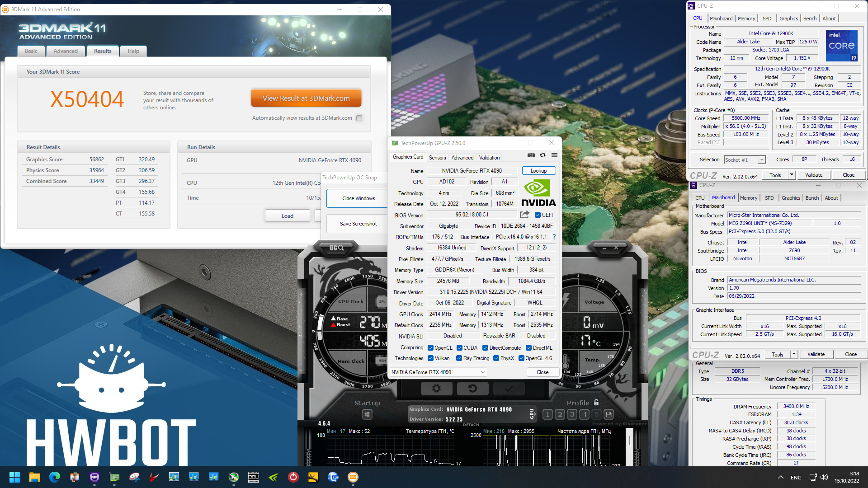Click the BIOS export arrow icon in GPU-Z
This screenshot has height=488, width=868.
pyautogui.click(x=524, y=215)
